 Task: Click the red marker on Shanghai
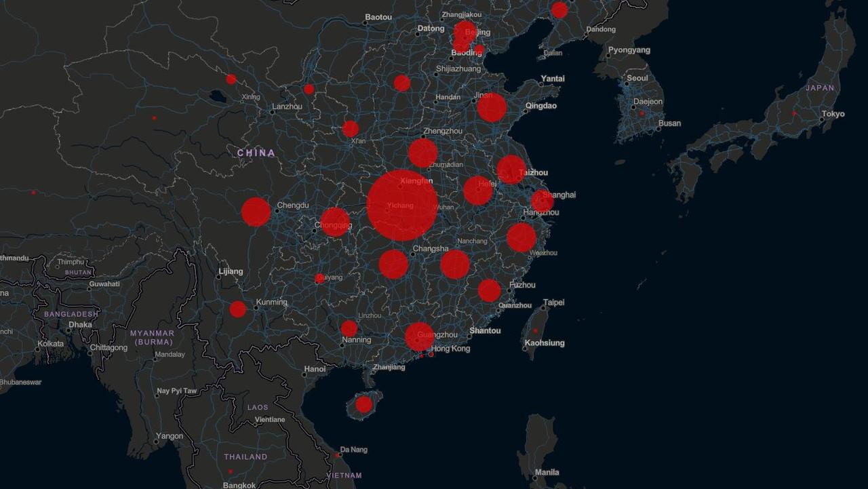(x=542, y=201)
